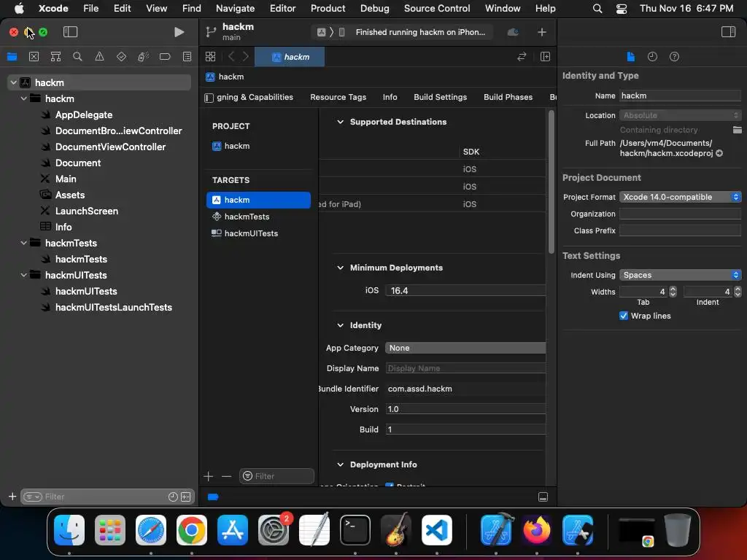This screenshot has width=747, height=560.
Task: Collapse the hackm project root
Action: [x=14, y=83]
